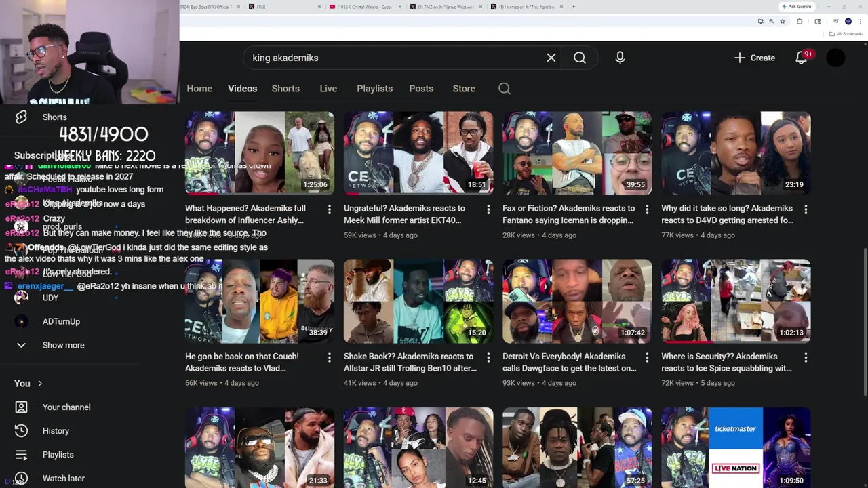868x488 pixels.
Task: Open the Shorts channel tab
Action: point(285,88)
